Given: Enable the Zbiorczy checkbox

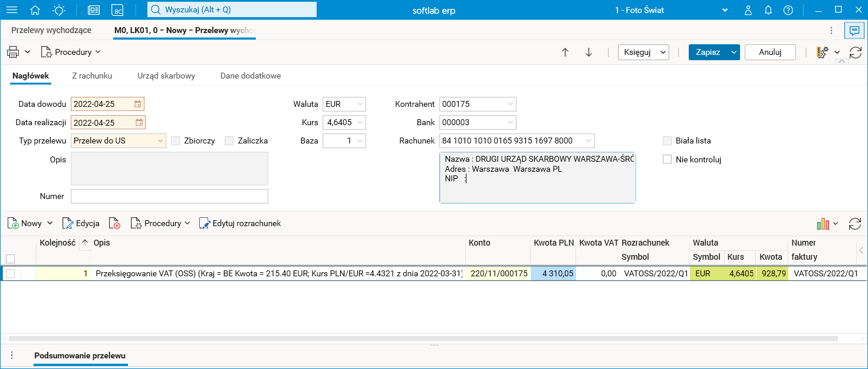Looking at the screenshot, I should (176, 141).
